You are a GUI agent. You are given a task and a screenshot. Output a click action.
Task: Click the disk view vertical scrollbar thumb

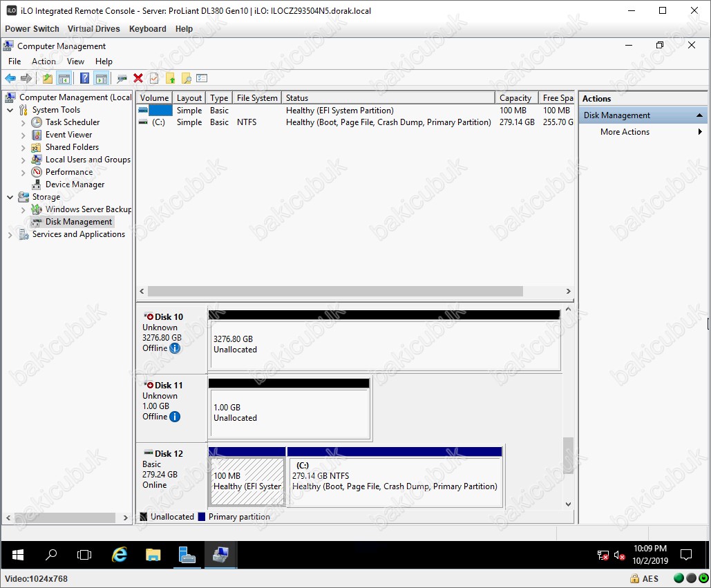click(x=568, y=455)
